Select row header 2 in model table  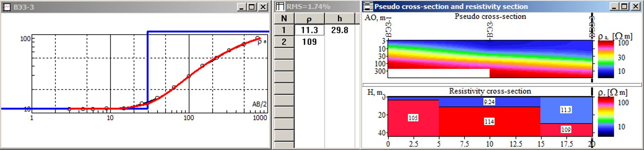click(x=284, y=42)
